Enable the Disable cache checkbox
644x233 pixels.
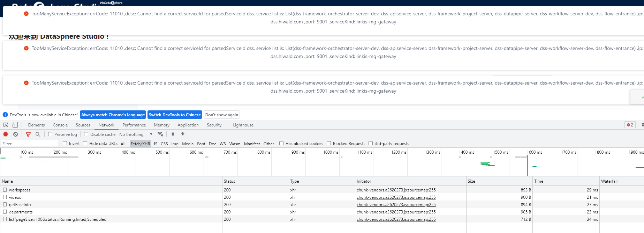coord(86,134)
